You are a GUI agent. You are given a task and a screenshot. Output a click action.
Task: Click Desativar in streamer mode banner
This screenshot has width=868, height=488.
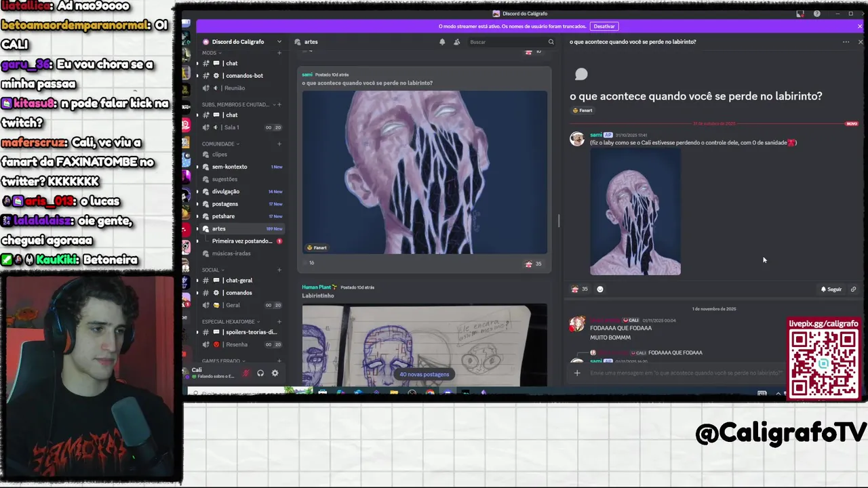click(604, 26)
